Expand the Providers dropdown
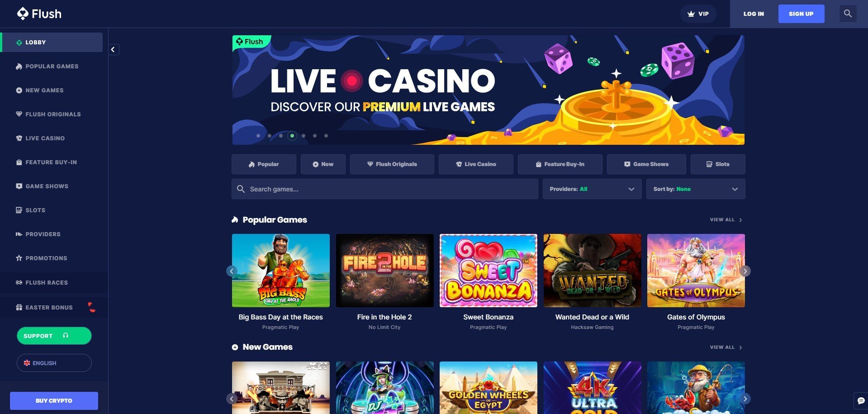The image size is (868, 414). coord(592,189)
